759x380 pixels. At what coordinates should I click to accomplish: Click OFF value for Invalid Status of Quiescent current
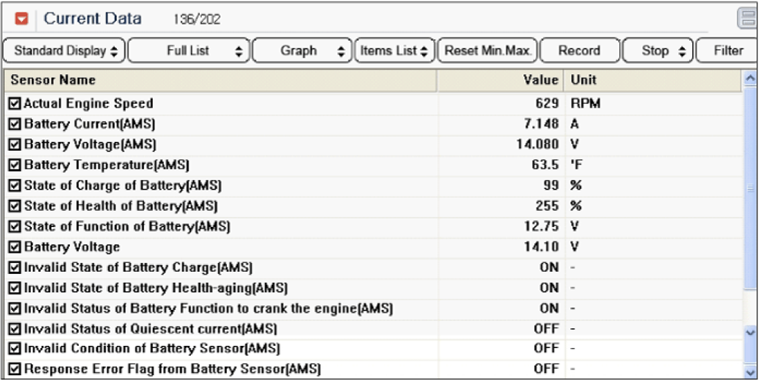[546, 329]
